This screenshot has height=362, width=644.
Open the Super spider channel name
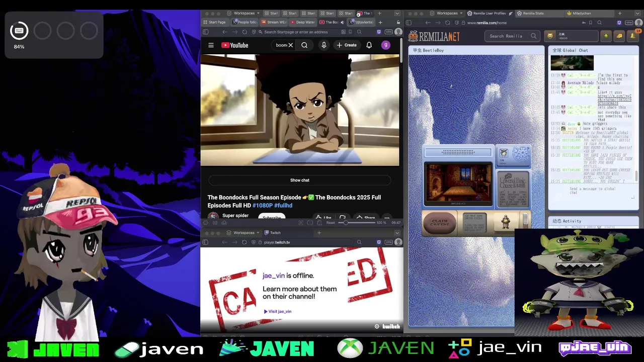tap(235, 216)
